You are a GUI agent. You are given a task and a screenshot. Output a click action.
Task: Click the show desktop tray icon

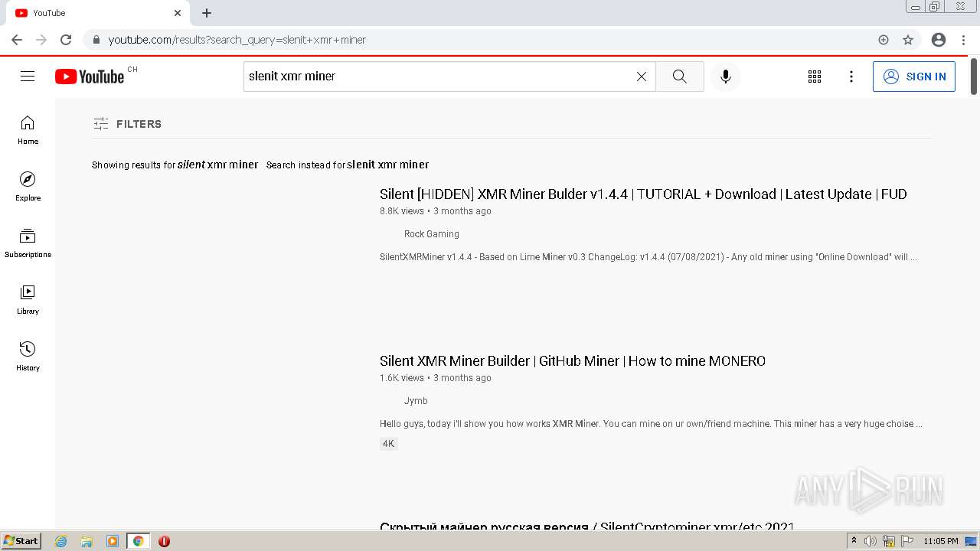pos(971,541)
